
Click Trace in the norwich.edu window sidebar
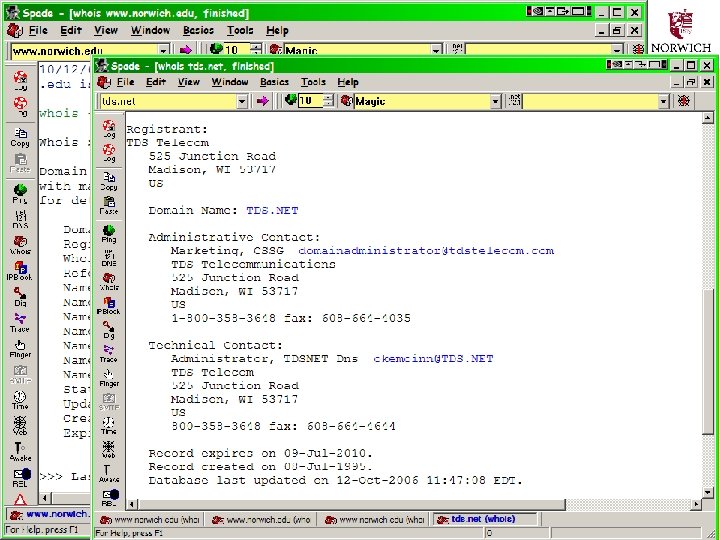[x=20, y=323]
